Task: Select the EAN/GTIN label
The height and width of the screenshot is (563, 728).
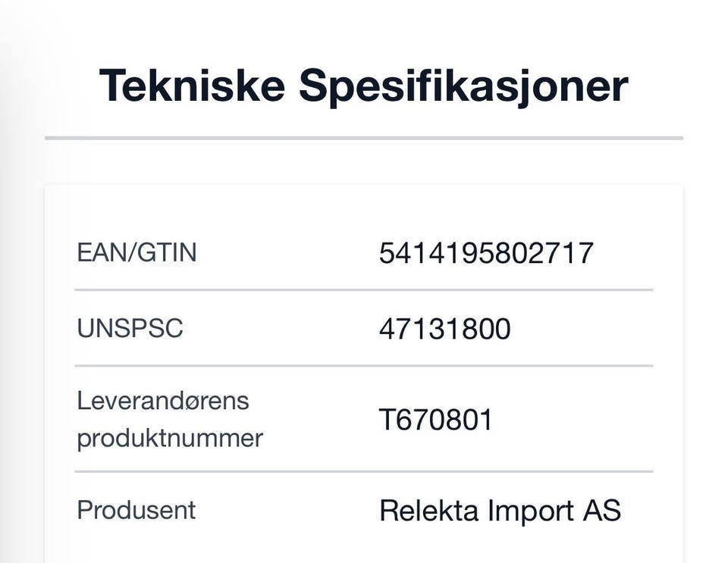Action: [x=136, y=252]
